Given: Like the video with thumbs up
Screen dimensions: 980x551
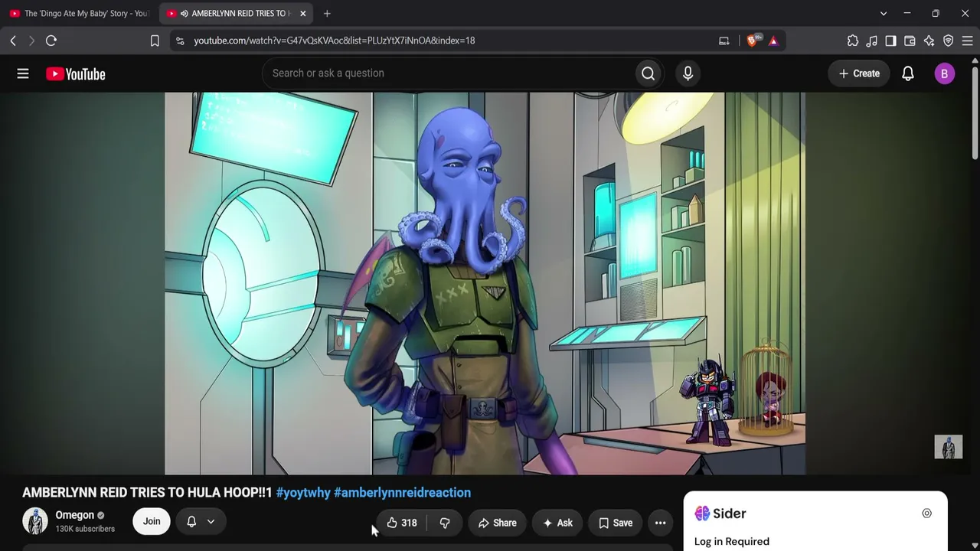Looking at the screenshot, I should 401,523.
